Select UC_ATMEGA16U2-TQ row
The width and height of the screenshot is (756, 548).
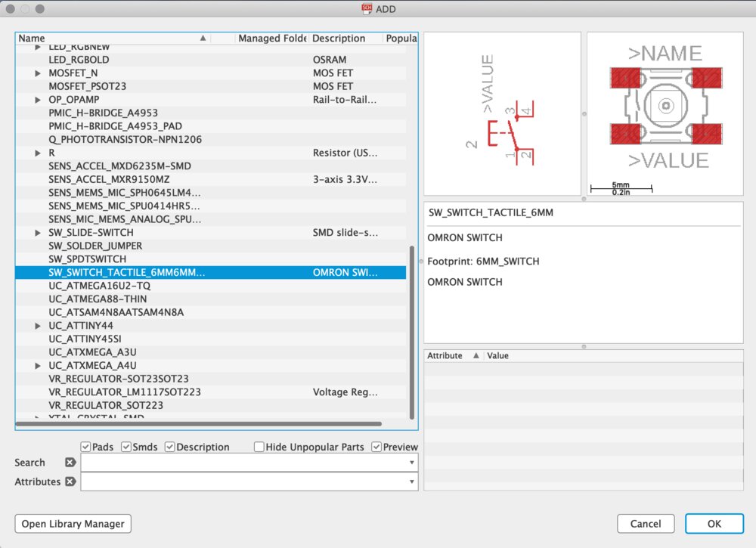[211, 286]
